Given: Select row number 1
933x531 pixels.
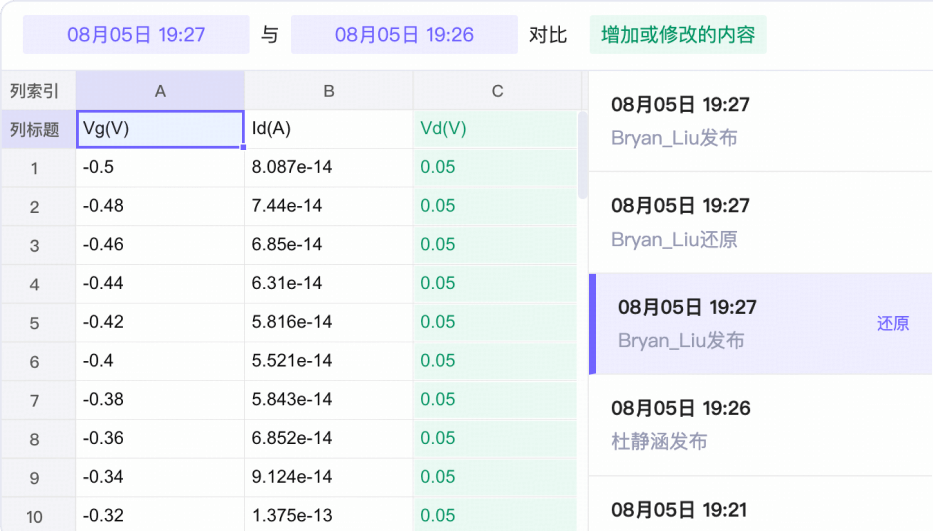Looking at the screenshot, I should pyautogui.click(x=38, y=168).
